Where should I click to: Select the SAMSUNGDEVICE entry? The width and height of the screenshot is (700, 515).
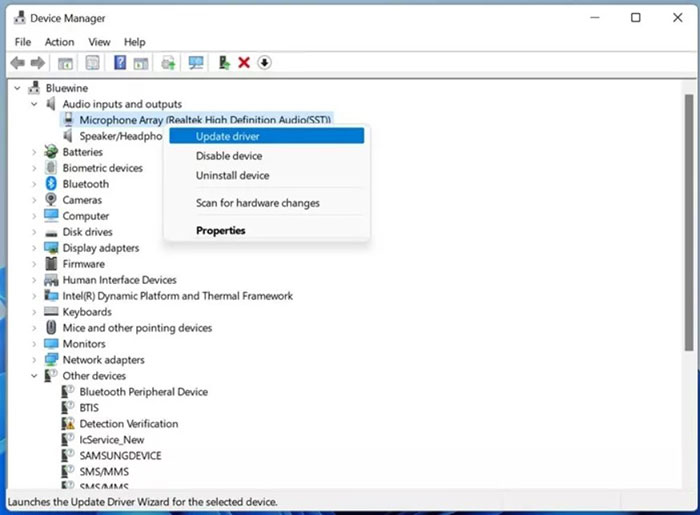(120, 456)
